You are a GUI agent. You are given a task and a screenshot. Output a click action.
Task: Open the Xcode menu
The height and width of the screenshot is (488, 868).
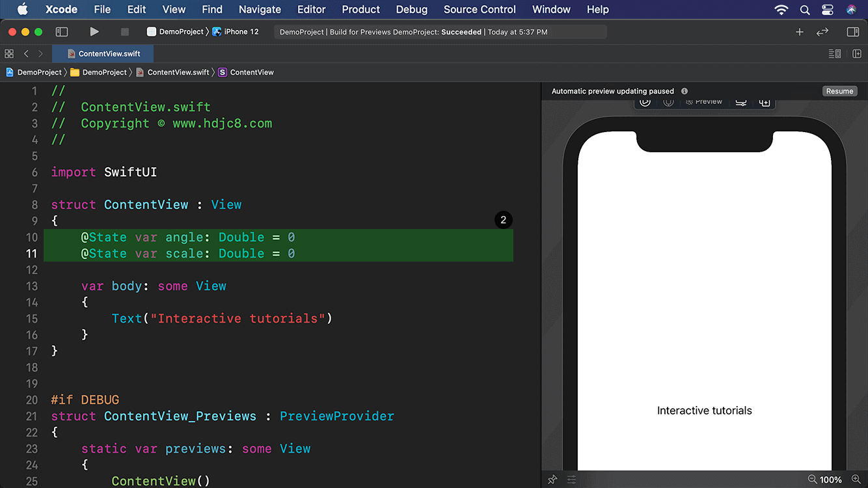click(x=61, y=9)
